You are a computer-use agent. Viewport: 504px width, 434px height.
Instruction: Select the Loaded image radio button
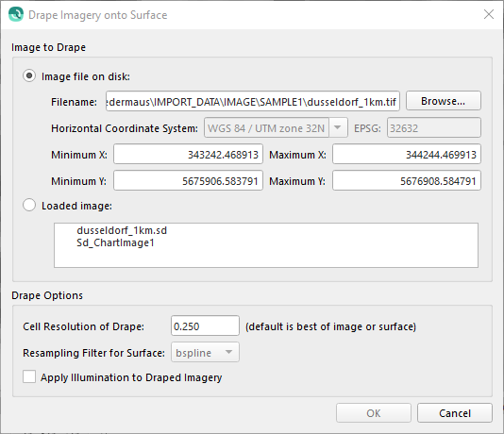tap(29, 206)
